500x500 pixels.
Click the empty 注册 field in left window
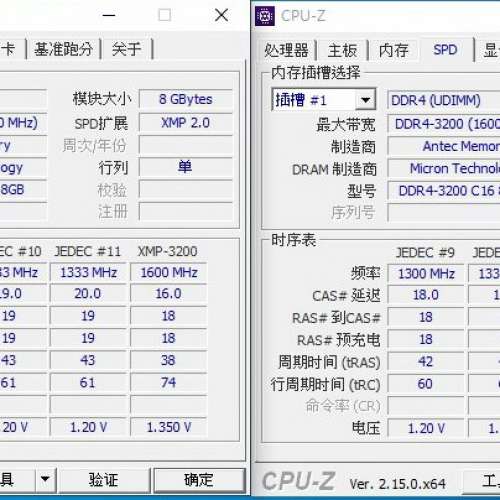point(186,211)
